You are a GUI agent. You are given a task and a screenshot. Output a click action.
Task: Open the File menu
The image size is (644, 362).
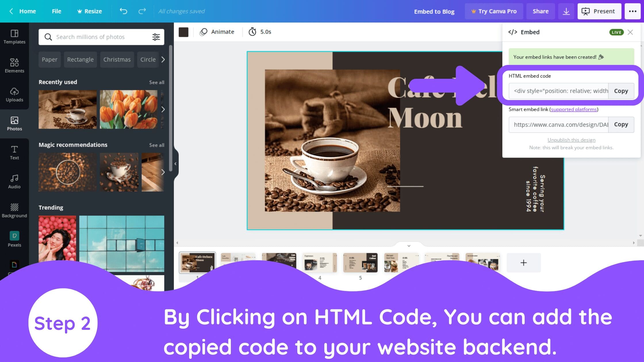(56, 11)
